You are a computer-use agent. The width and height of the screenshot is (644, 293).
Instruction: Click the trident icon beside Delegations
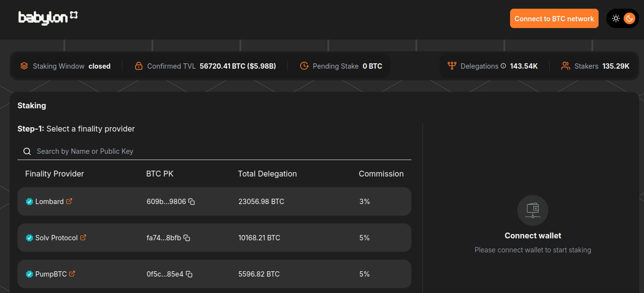(452, 66)
